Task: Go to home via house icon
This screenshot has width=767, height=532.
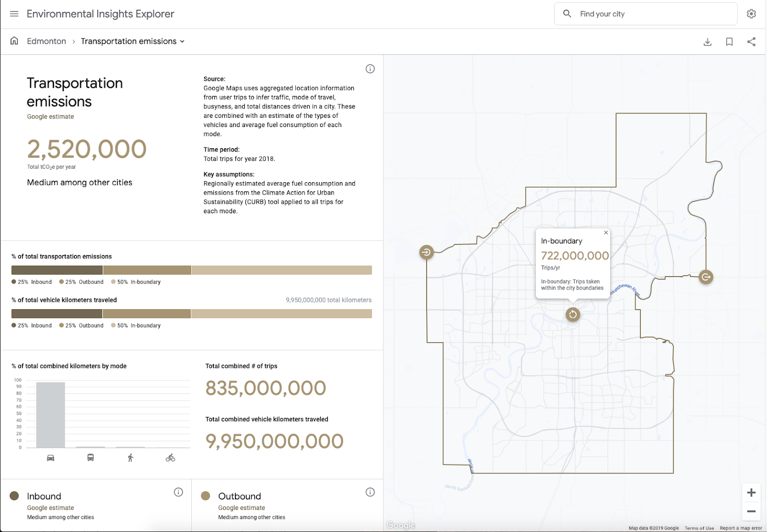Action: [14, 41]
